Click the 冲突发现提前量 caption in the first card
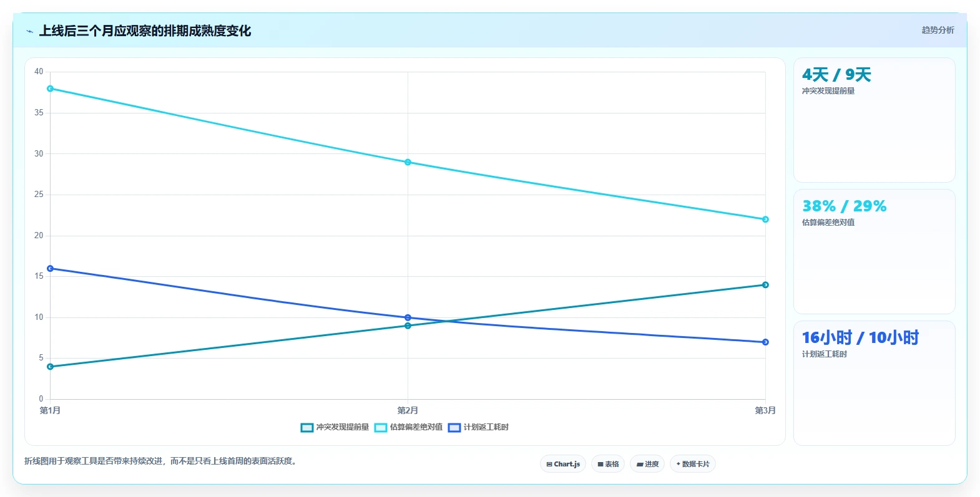 coord(828,91)
